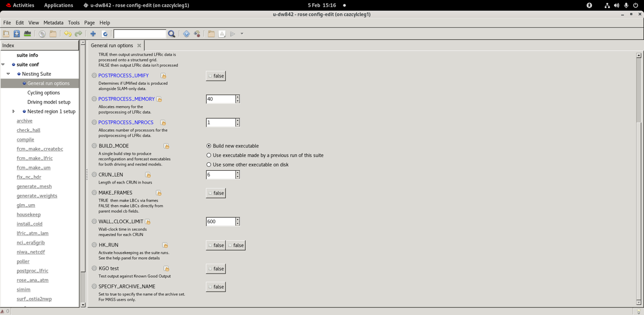Open the Tools menu
Screen dimensions: 644x315
tap(74, 23)
